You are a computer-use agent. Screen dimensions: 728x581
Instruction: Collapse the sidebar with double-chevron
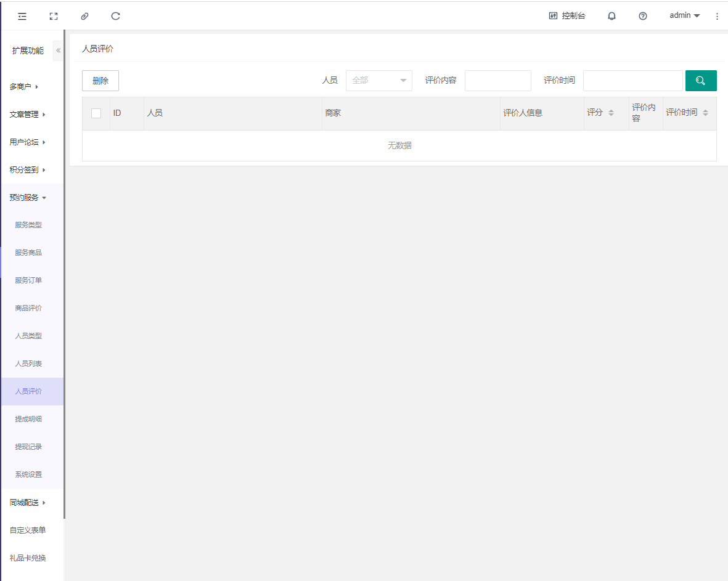pyautogui.click(x=58, y=51)
